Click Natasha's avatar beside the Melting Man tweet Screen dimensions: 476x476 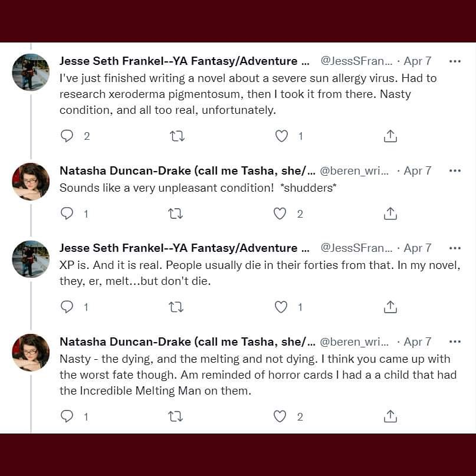click(x=31, y=352)
